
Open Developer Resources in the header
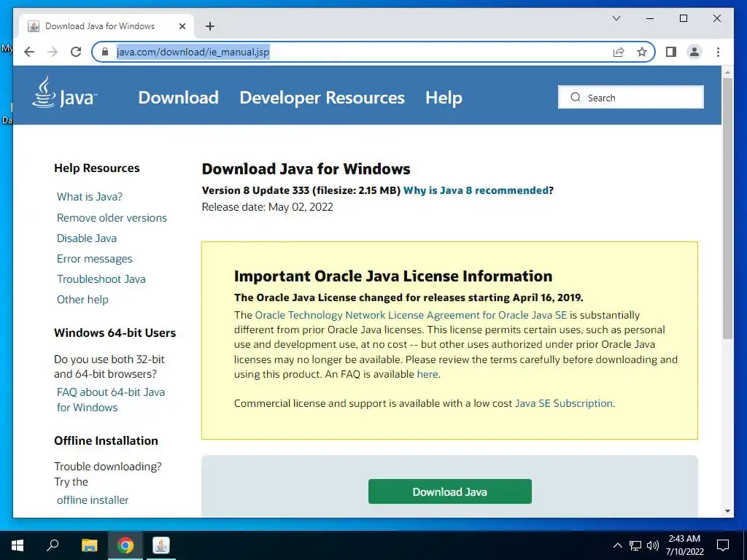coord(322,98)
